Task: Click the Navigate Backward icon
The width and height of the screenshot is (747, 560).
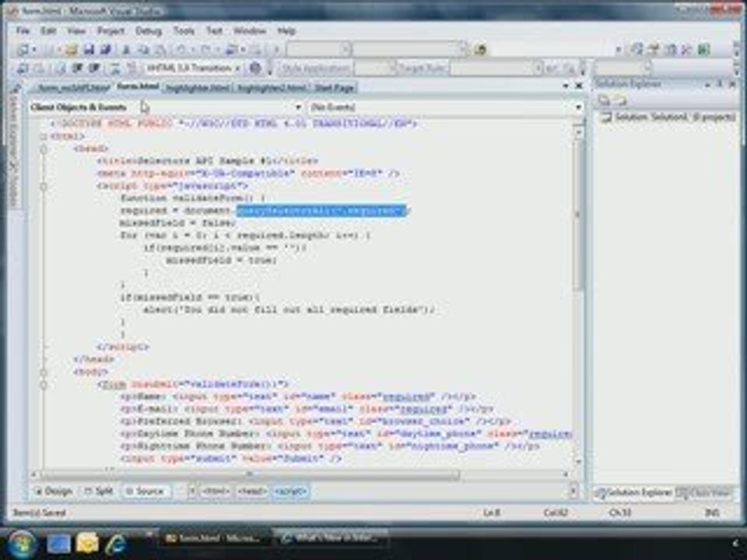Action: tap(232, 49)
